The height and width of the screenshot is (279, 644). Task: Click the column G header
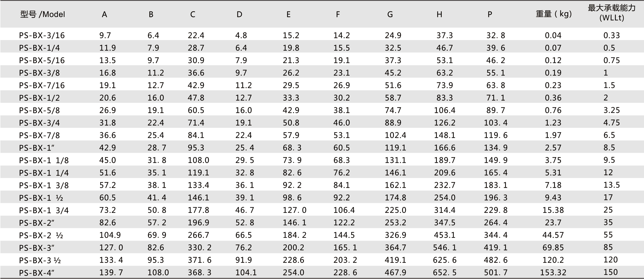tap(390, 15)
